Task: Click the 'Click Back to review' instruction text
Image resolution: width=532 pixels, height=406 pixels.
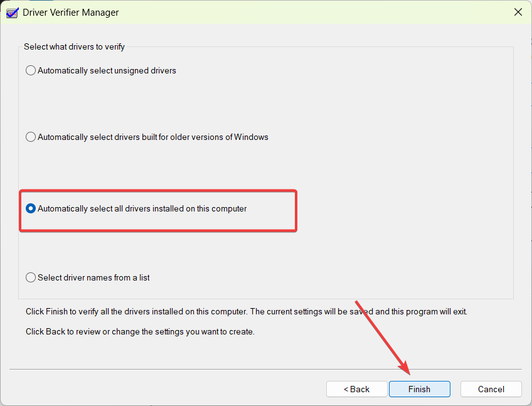Action: tap(140, 332)
